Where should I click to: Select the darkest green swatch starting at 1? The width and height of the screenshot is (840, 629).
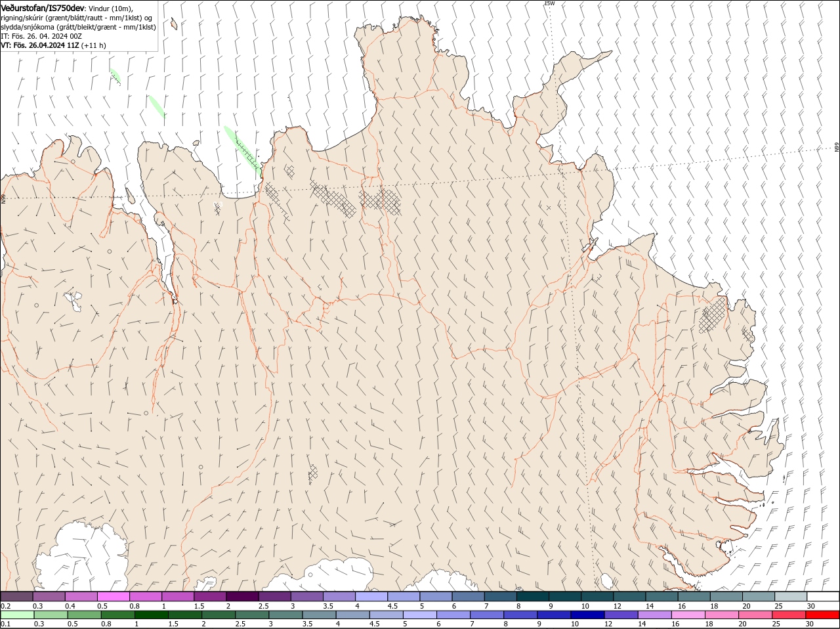(152, 615)
